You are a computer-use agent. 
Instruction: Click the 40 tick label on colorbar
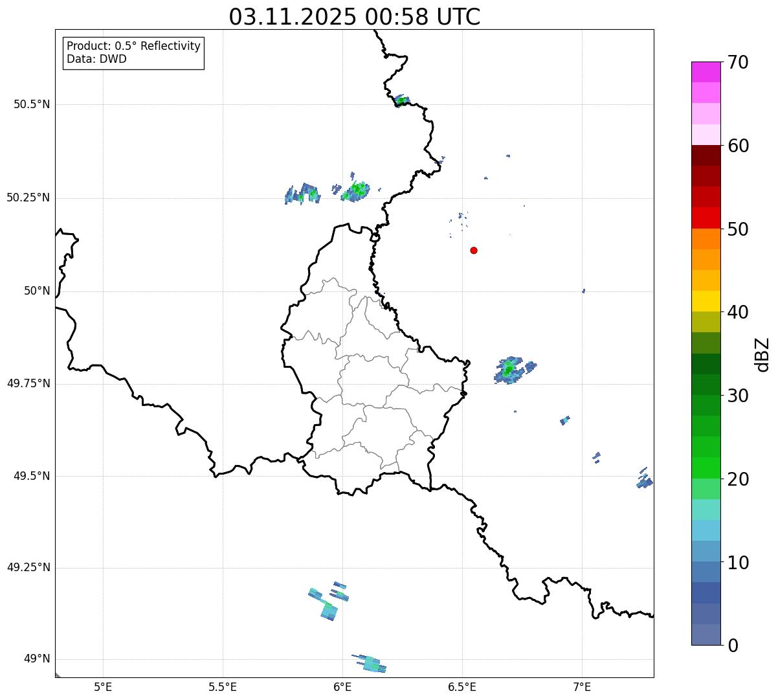(x=737, y=312)
